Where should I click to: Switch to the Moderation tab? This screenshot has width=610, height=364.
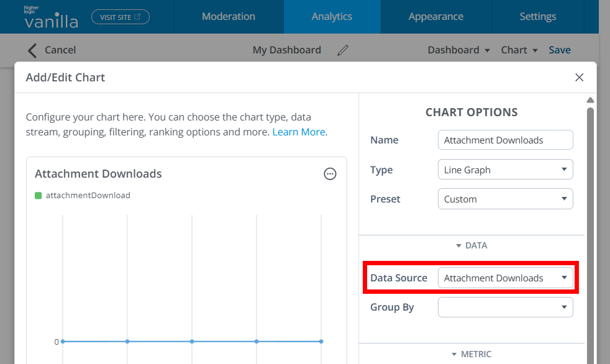tap(228, 17)
